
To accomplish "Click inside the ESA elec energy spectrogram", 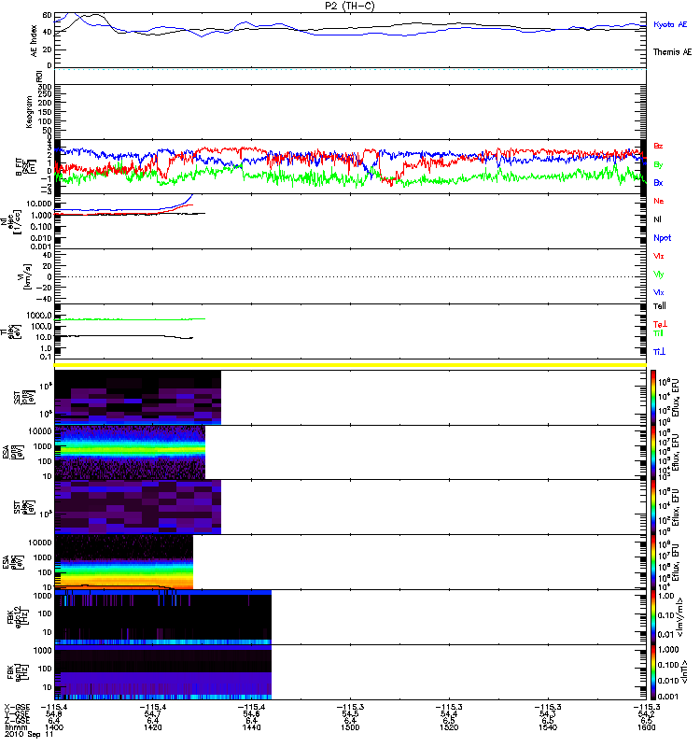I will coord(124,562).
